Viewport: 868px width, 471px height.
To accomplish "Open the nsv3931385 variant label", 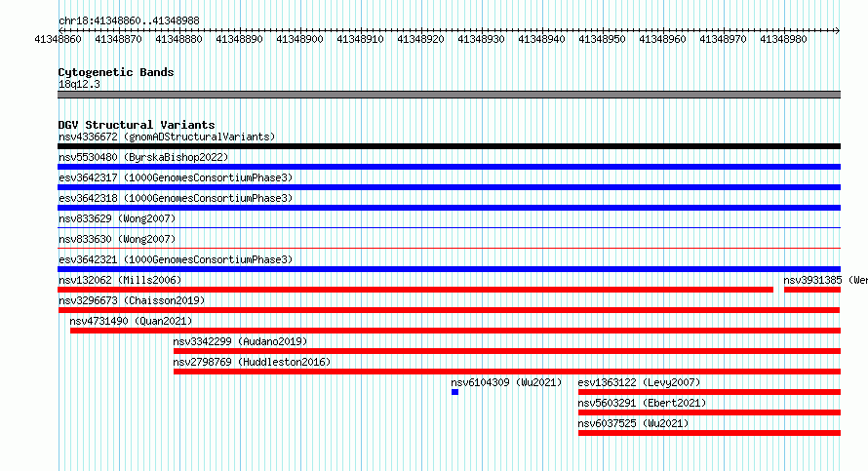I will pos(825,280).
